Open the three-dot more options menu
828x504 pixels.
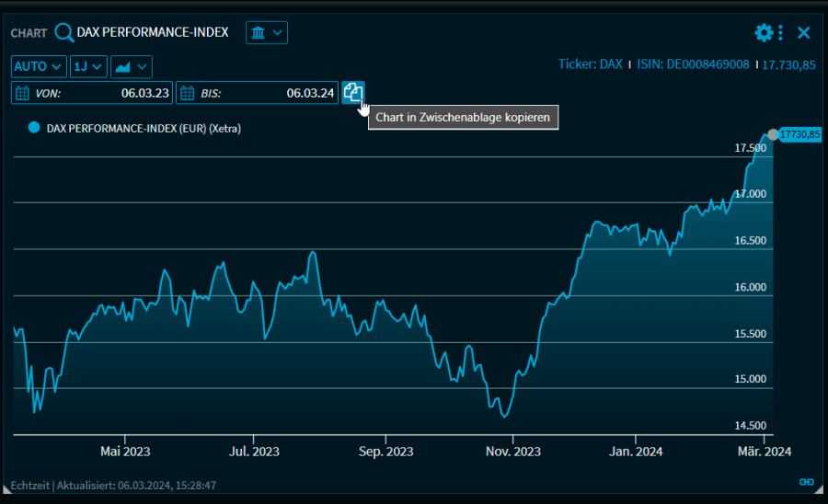(781, 33)
